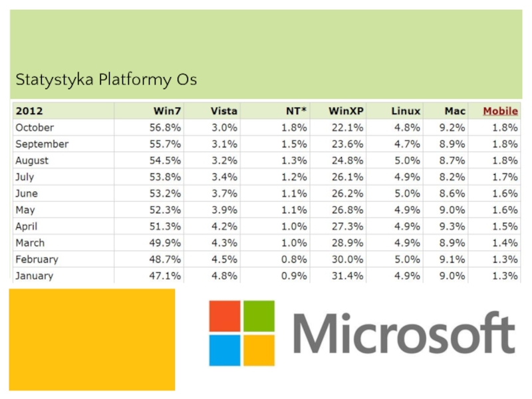Select the large orange rectangle block
Image resolution: width=532 pixels, height=399 pixels.
92,339
